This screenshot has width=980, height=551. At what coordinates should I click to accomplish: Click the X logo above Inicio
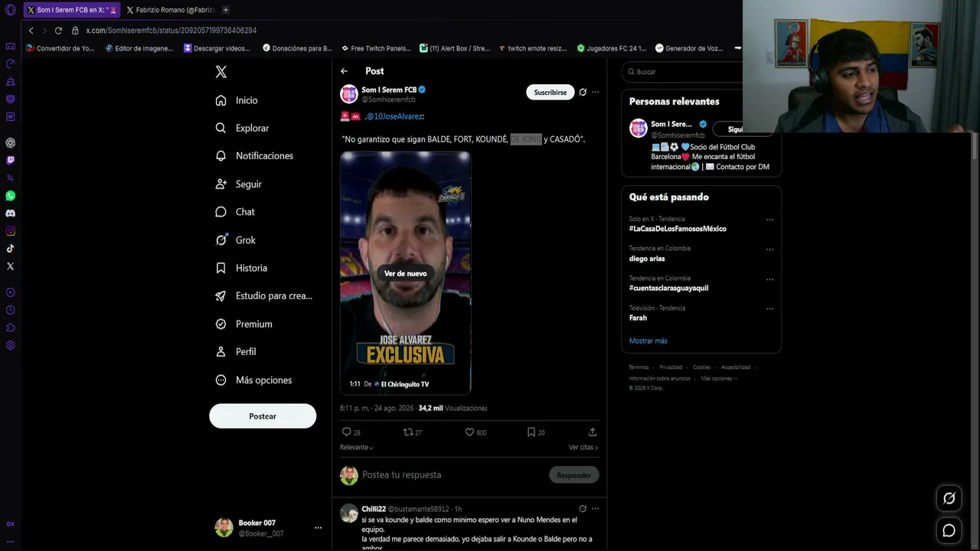(x=220, y=72)
